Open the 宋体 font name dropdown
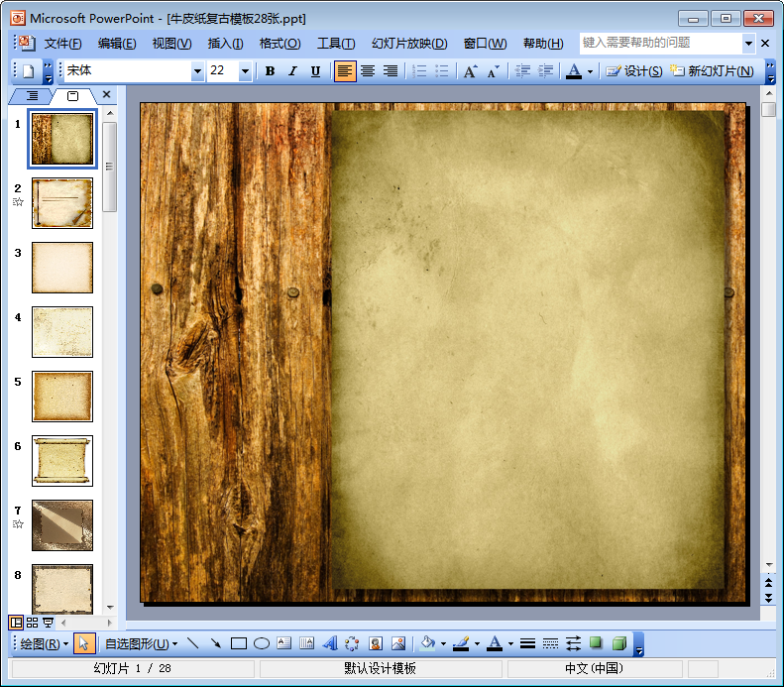784x687 pixels. pyautogui.click(x=197, y=71)
